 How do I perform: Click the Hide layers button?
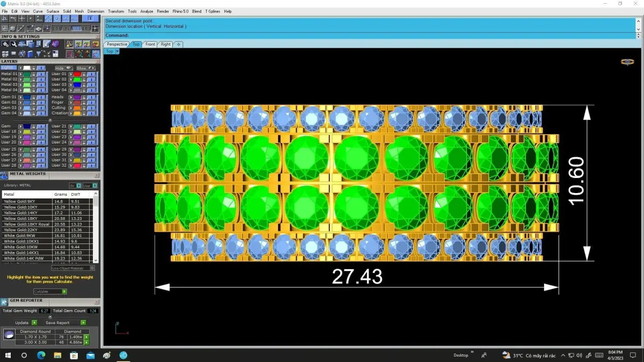(x=64, y=68)
